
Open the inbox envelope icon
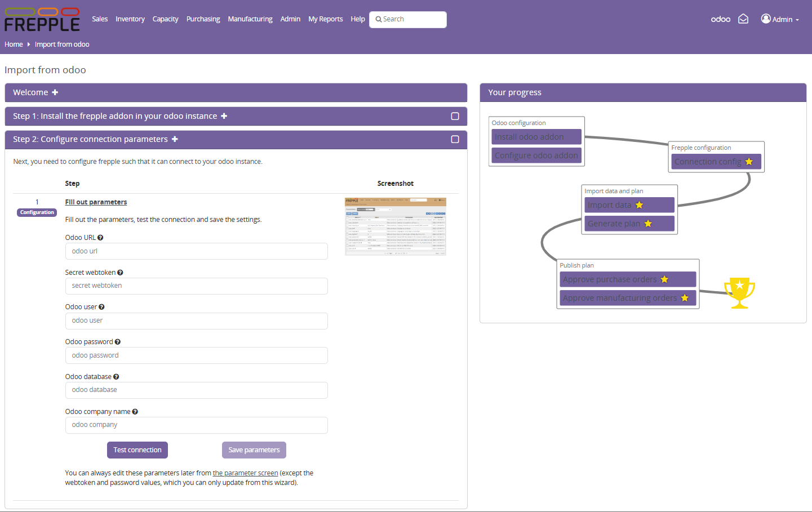(743, 19)
